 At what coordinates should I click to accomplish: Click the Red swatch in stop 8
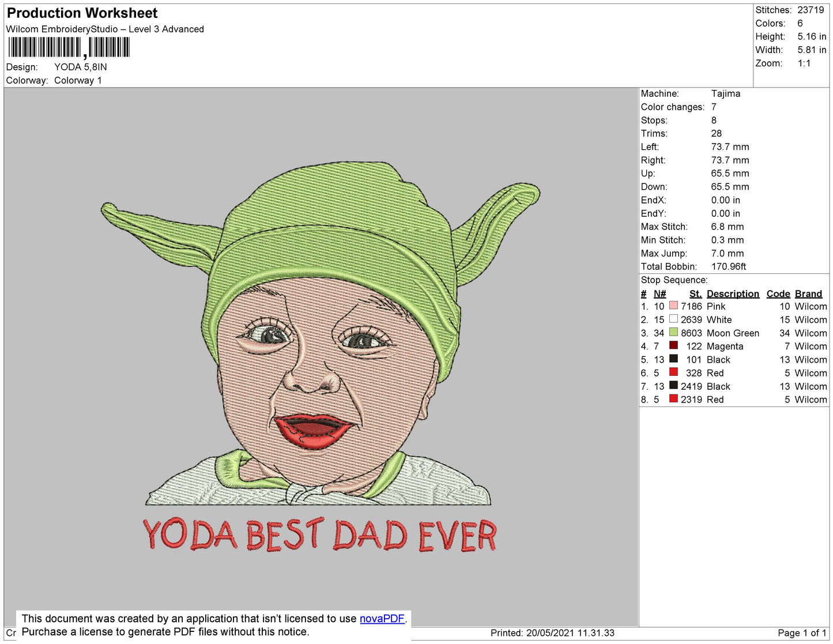(673, 398)
